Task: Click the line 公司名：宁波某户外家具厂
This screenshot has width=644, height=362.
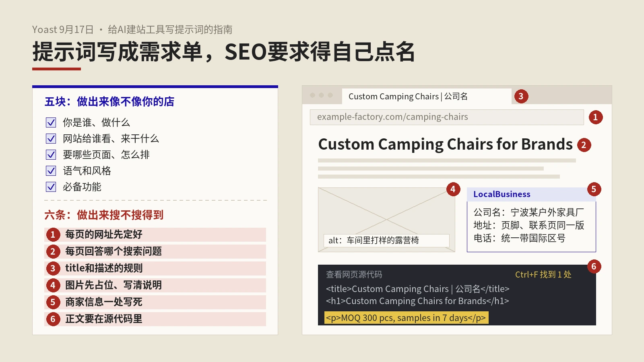Action: tap(528, 212)
